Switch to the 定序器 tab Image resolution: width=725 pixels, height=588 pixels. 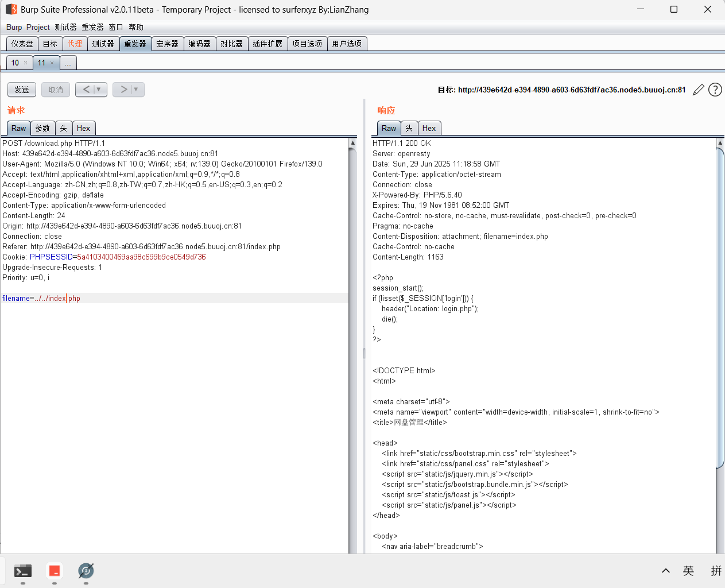tap(168, 44)
